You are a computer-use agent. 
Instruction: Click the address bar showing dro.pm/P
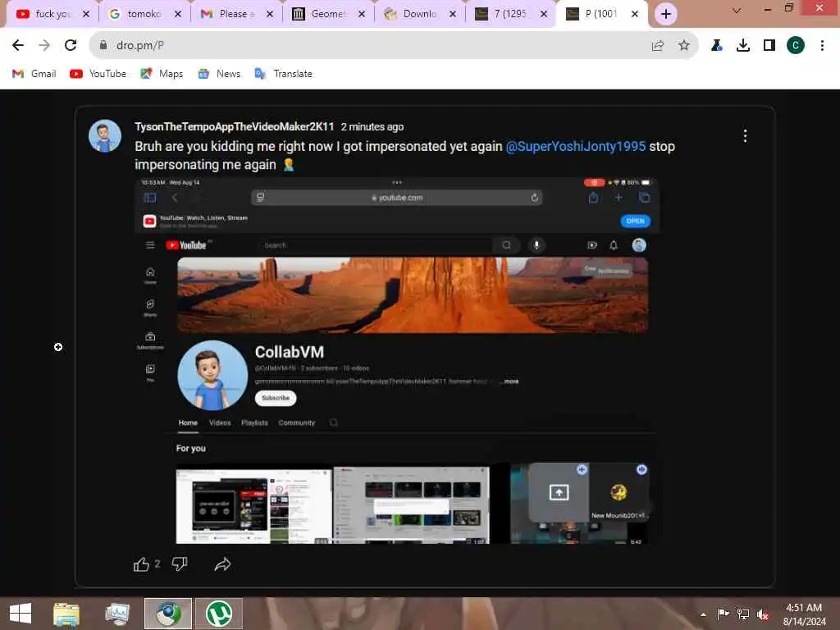click(375, 46)
